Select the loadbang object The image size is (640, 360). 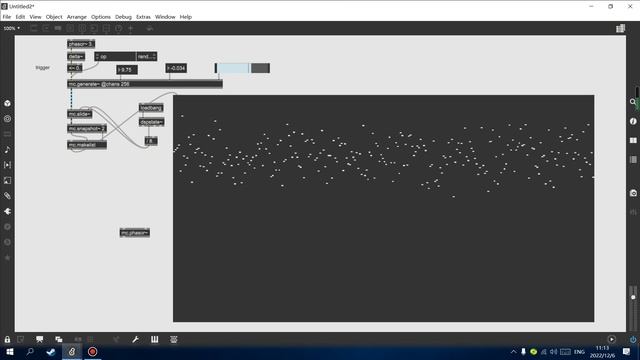[x=151, y=108]
